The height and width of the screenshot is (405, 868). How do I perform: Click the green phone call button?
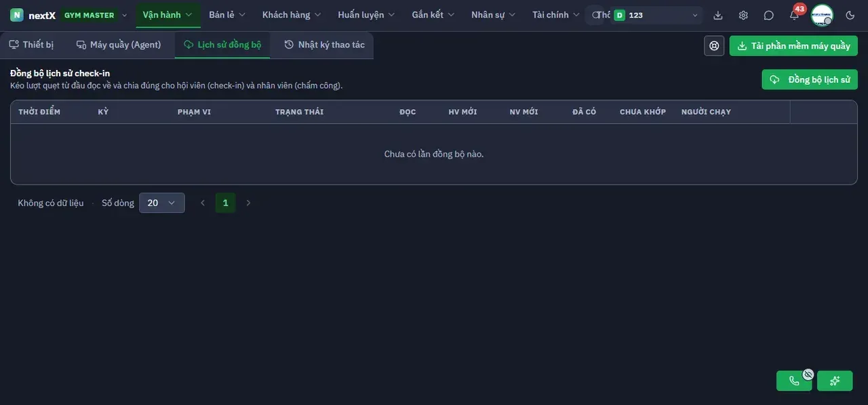(x=794, y=381)
